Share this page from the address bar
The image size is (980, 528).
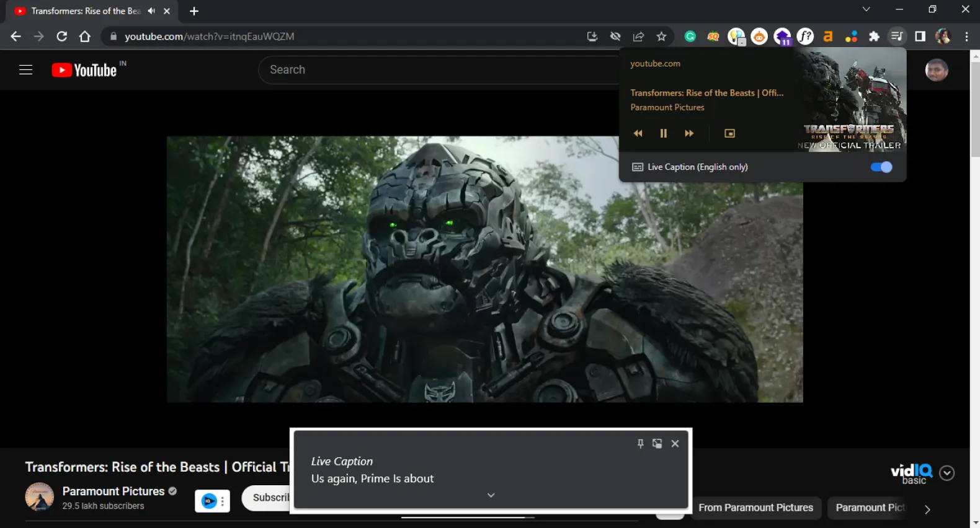[638, 37]
